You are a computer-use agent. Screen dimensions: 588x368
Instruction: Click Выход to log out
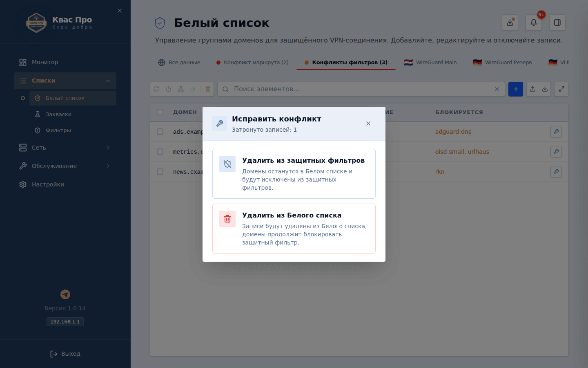[x=65, y=354]
